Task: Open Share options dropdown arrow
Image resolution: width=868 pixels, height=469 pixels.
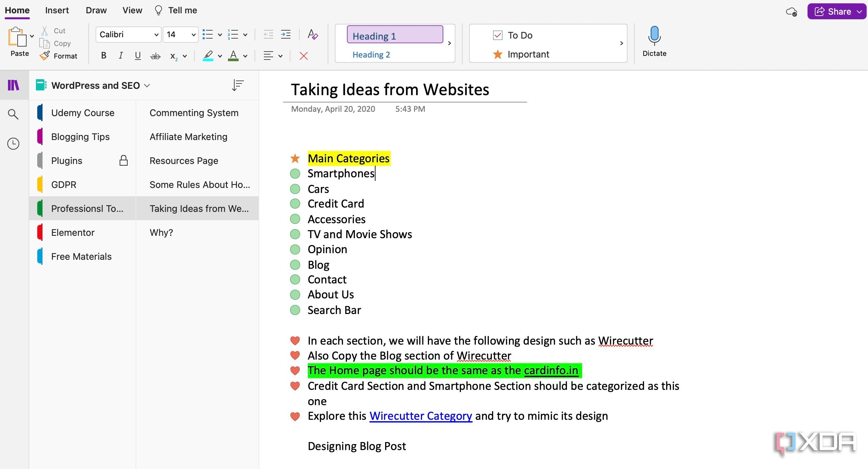Action: [859, 12]
